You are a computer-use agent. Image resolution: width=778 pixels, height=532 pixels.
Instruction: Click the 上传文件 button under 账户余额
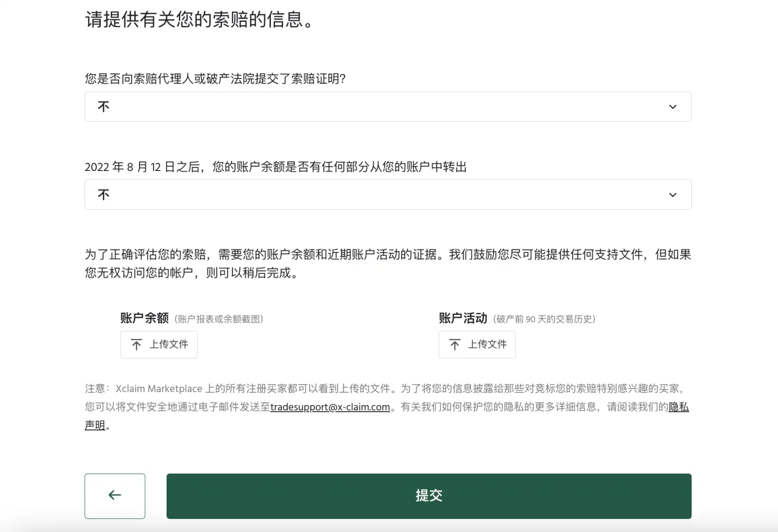tap(159, 344)
